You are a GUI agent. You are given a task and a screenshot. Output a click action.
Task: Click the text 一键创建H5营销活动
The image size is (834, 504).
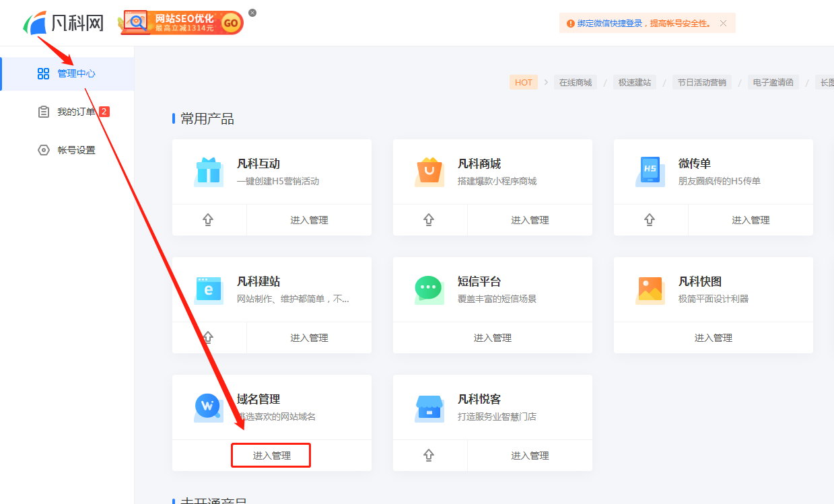click(x=278, y=181)
